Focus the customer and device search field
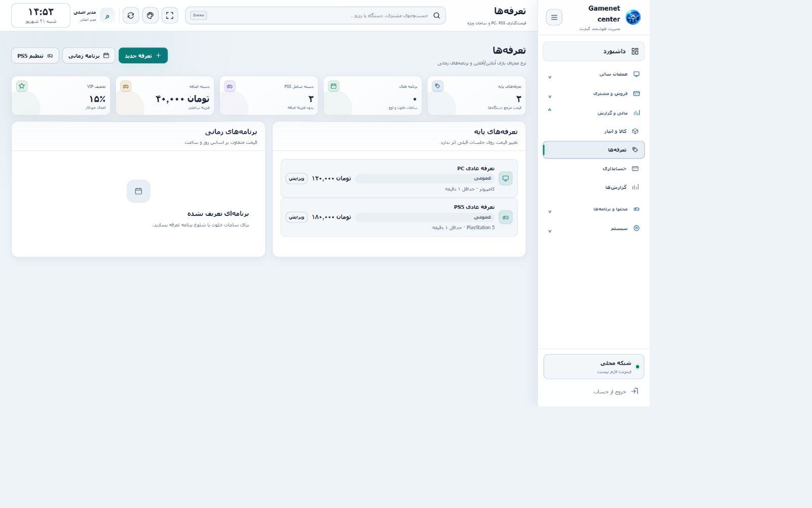 316,15
